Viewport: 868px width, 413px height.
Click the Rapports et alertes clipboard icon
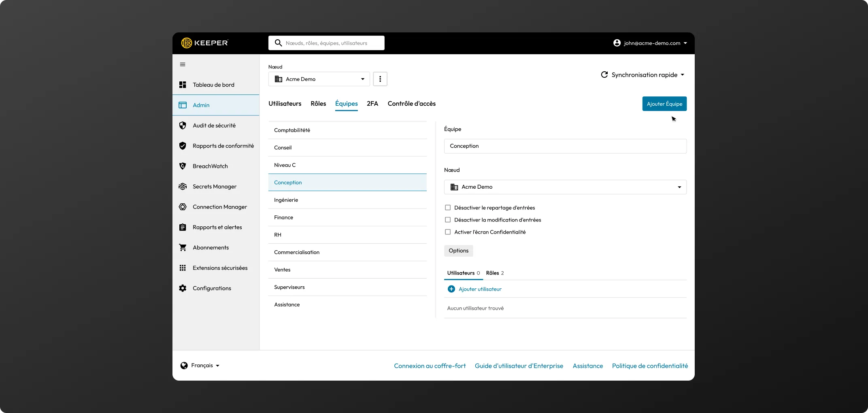click(x=183, y=227)
